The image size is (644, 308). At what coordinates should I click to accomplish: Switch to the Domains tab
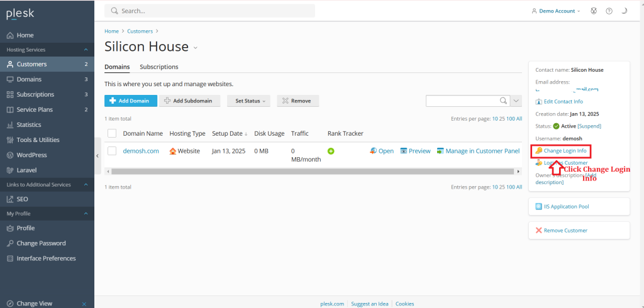coord(117,67)
